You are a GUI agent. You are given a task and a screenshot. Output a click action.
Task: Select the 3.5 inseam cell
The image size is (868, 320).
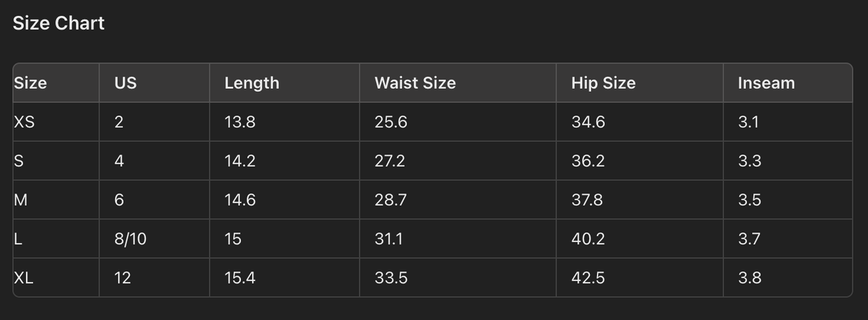[x=749, y=200]
